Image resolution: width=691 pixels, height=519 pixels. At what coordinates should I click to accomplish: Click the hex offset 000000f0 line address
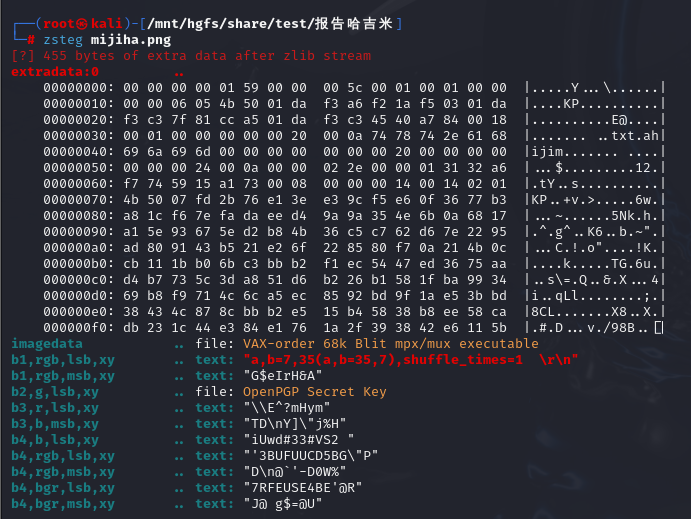[x=78, y=328]
